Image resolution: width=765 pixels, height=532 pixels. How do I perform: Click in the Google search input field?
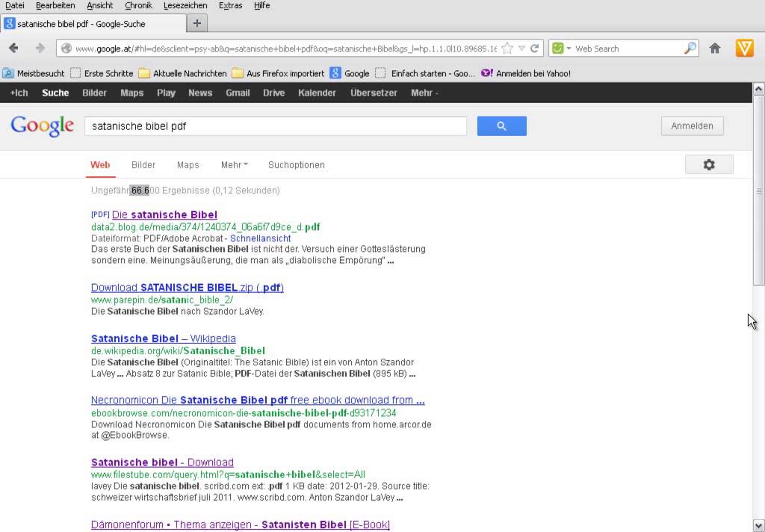click(x=276, y=126)
